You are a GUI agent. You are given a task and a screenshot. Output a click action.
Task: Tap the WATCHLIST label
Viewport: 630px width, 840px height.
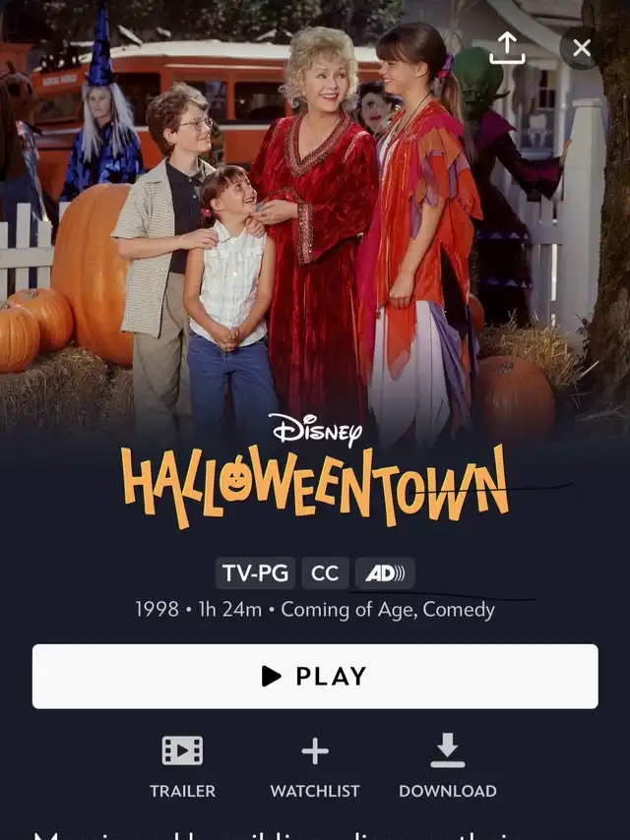(x=315, y=791)
